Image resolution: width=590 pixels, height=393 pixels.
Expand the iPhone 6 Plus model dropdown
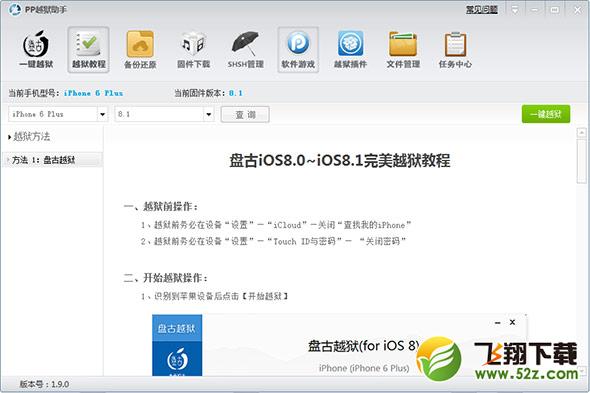[102, 114]
